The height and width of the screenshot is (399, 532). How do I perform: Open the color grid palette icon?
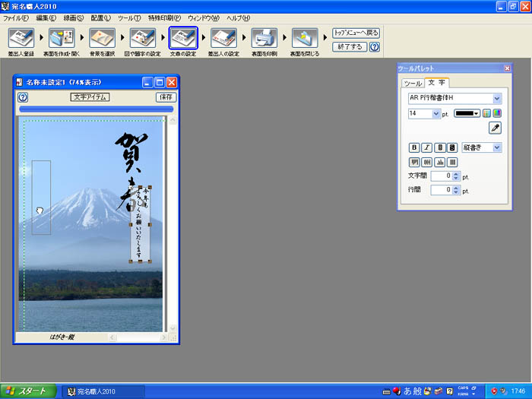[x=488, y=113]
